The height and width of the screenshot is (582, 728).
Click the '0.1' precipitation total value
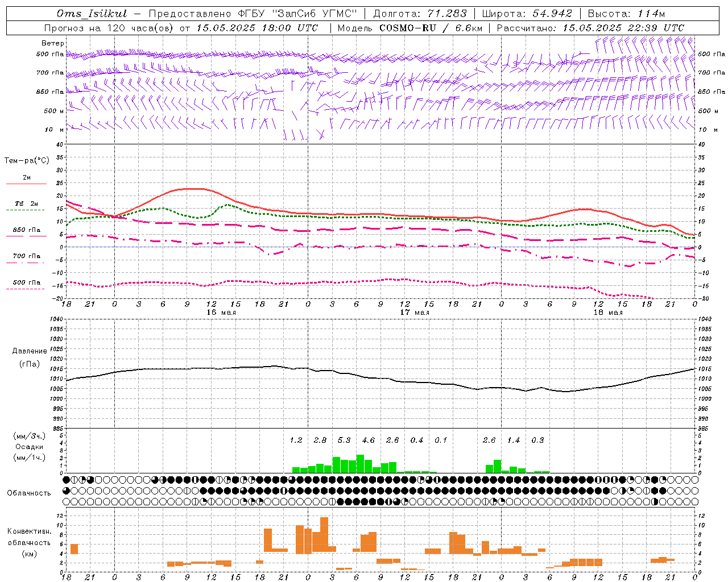441,440
